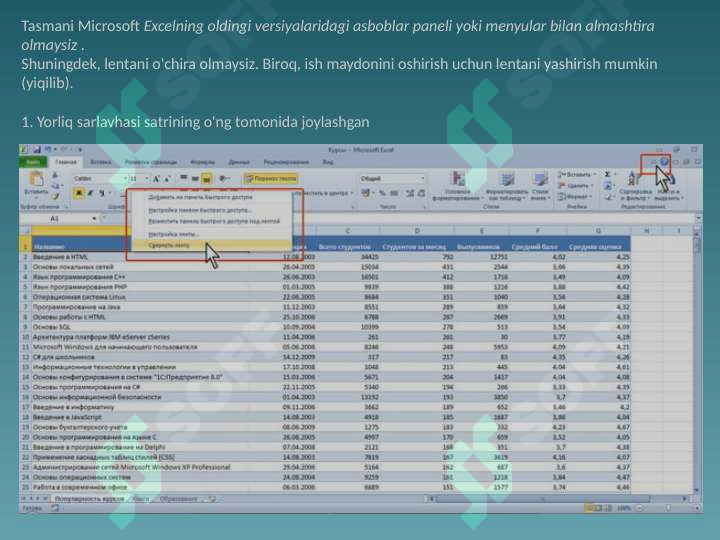Switch to the Вставка ribbon tab
This screenshot has height=540, width=720.
coord(101,162)
